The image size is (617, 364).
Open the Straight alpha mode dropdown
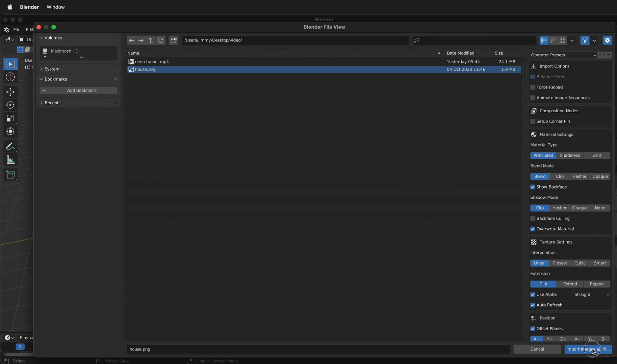(x=591, y=295)
